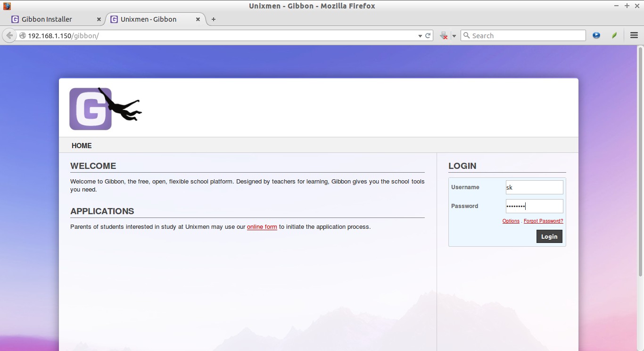The width and height of the screenshot is (644, 351).
Task: Click the WELCOME heading
Action: [93, 166]
